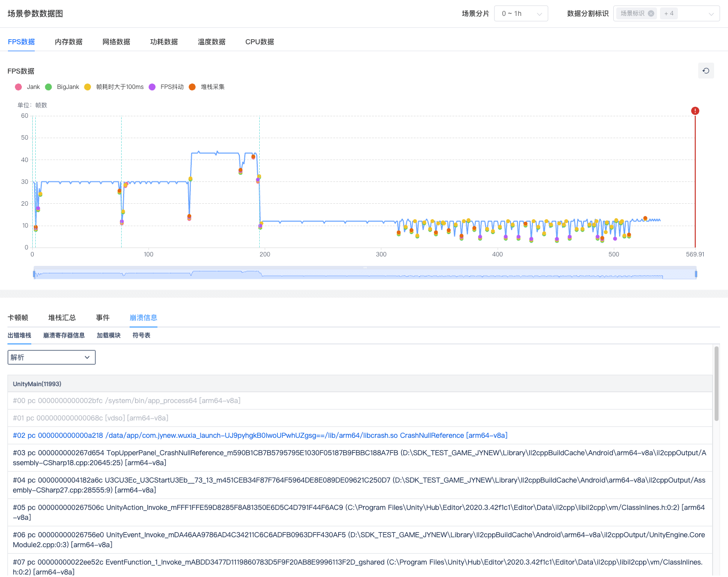The height and width of the screenshot is (577, 728).
Task: Toggle the BigJank legend series
Action: pyautogui.click(x=62, y=87)
